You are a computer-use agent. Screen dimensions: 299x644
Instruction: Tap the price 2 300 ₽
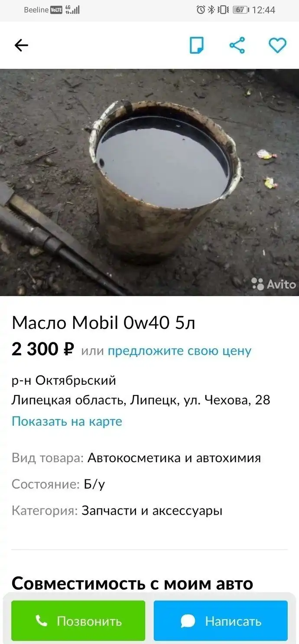click(43, 349)
